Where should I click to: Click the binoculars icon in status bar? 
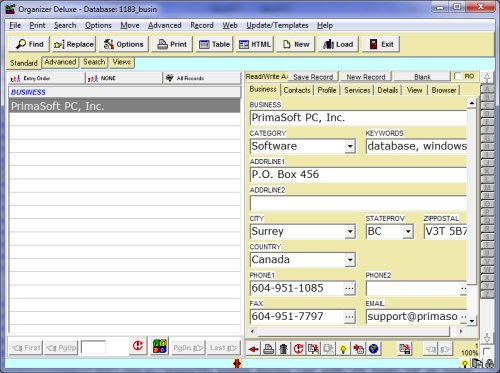[489, 363]
